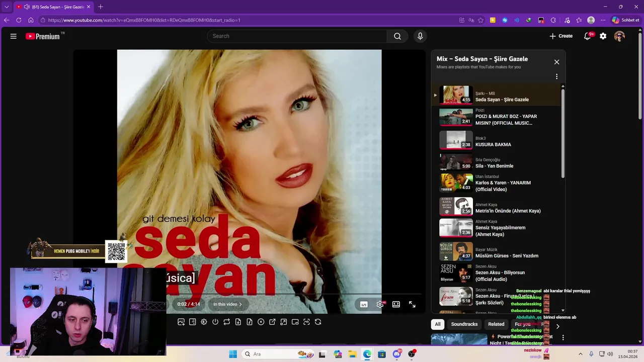Image resolution: width=644 pixels, height=362 pixels.
Task: Add page to browser favorites star
Action: [480, 20]
